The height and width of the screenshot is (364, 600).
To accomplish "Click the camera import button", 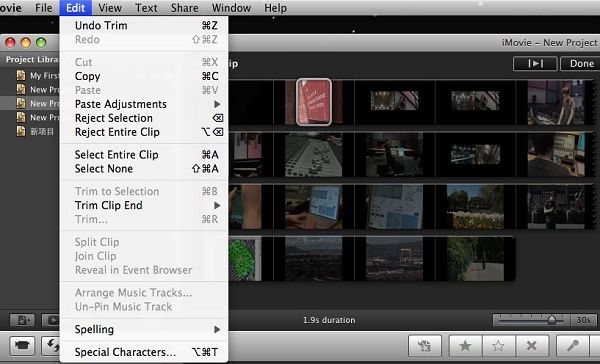I will 22,346.
